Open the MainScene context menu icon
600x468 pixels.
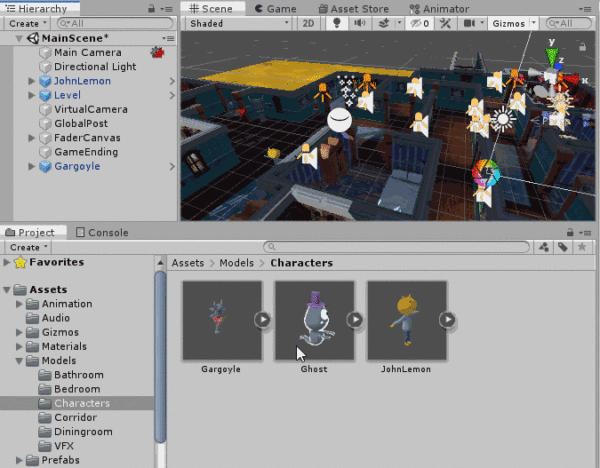coord(168,38)
